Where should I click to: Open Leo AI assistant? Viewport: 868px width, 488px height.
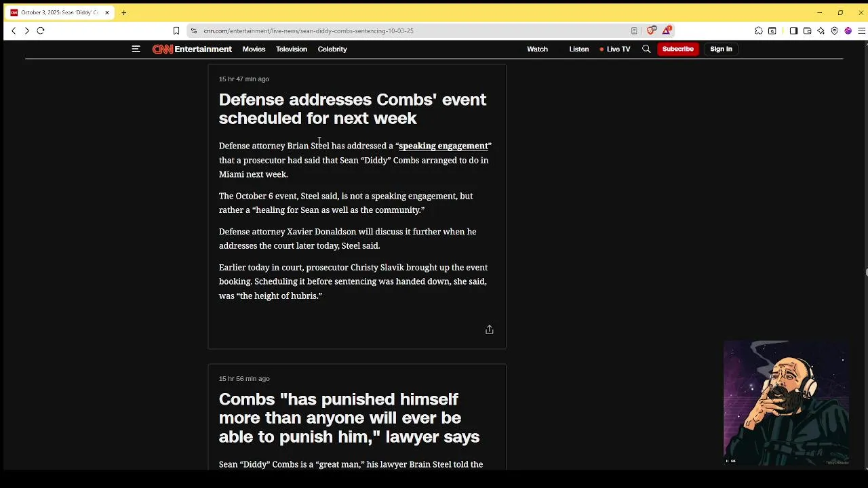tap(821, 30)
